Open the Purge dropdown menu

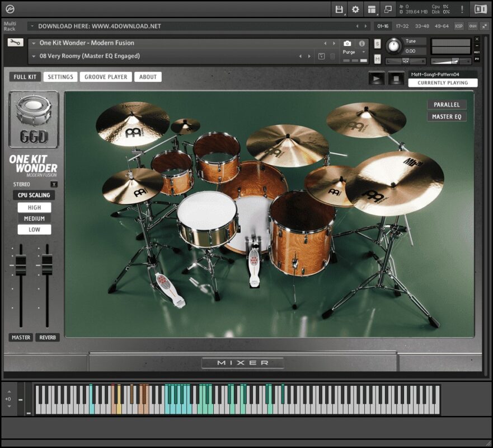(x=364, y=52)
